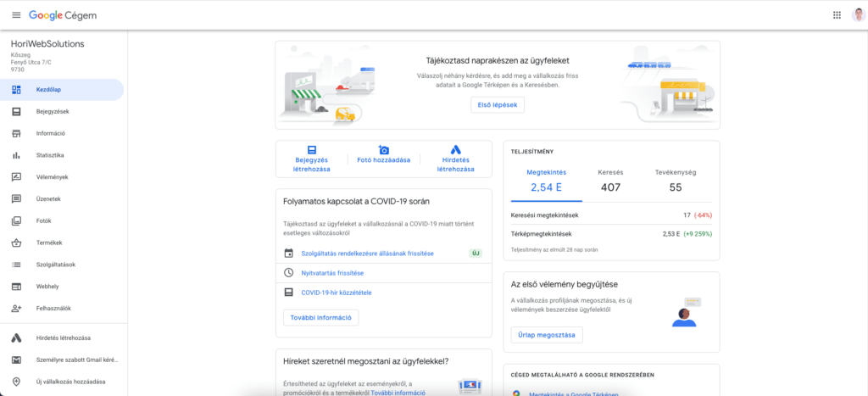The image size is (868, 396).
Task: Click the Google Ads icon in the sidebar
Action: tap(17, 337)
